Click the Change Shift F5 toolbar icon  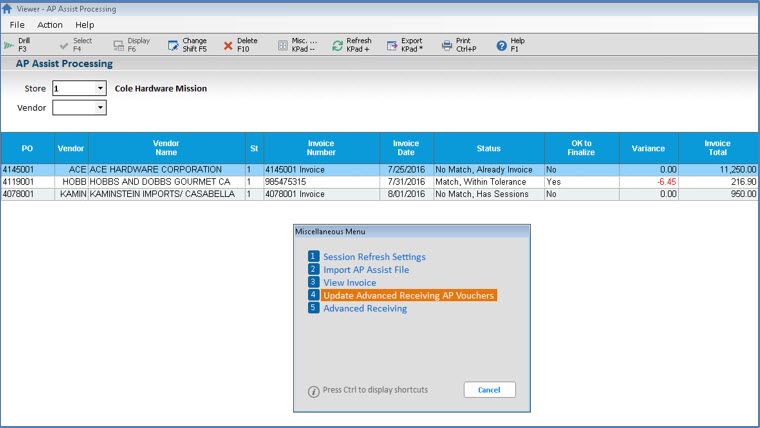pos(173,45)
